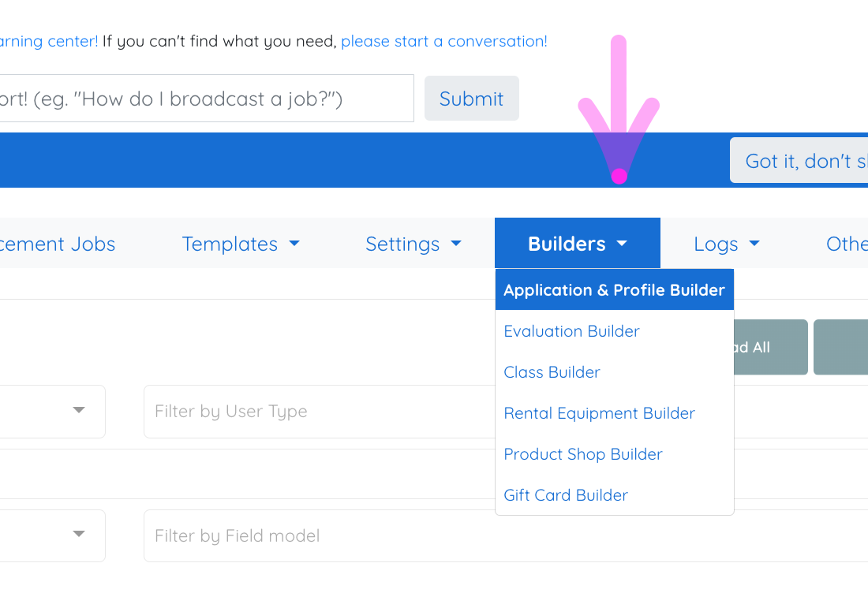Select Application & Profile Builder
Image resolution: width=868 pixels, height=593 pixels.
[x=614, y=290]
